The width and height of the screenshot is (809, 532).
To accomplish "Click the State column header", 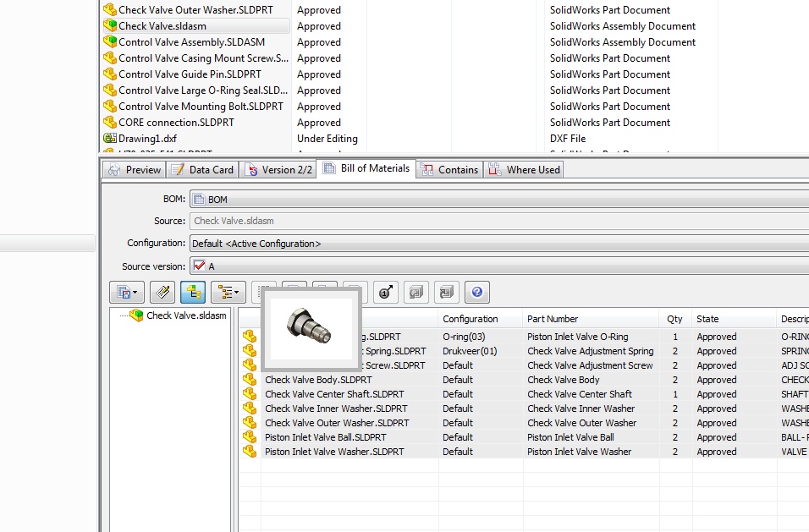I will (733, 319).
